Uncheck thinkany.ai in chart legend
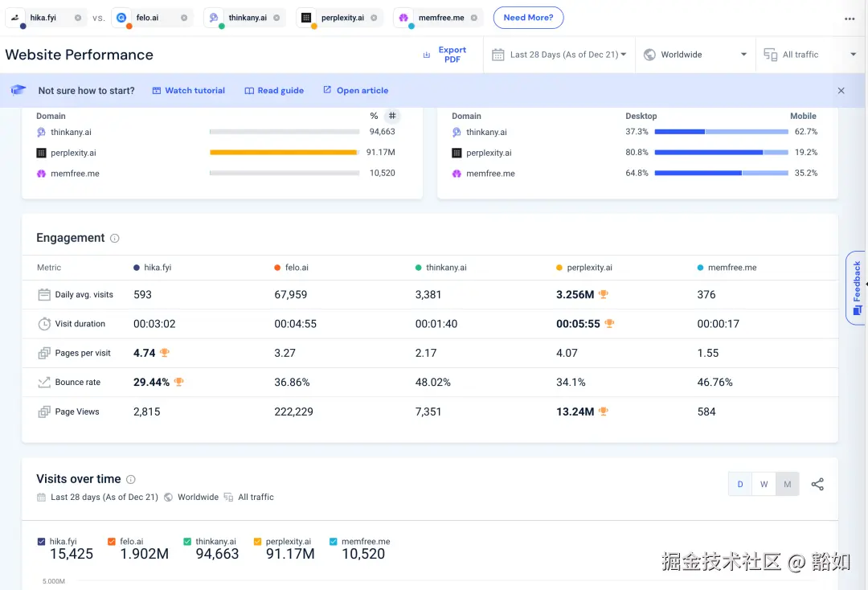Screen dimensions: 868x590 [187, 541]
